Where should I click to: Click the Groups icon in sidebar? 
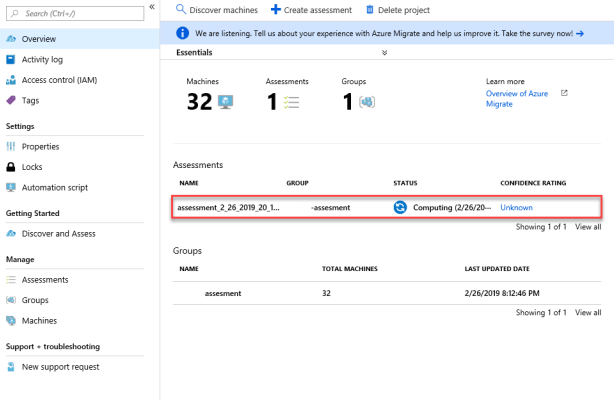pos(11,300)
